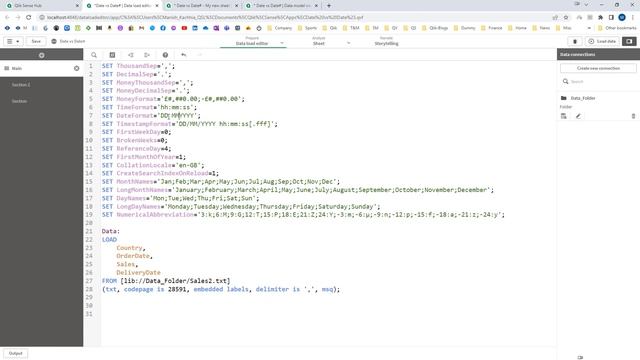Viewport: 640px width, 360px height.
Task: Delete the Data_Folder connection
Action: (x=633, y=116)
